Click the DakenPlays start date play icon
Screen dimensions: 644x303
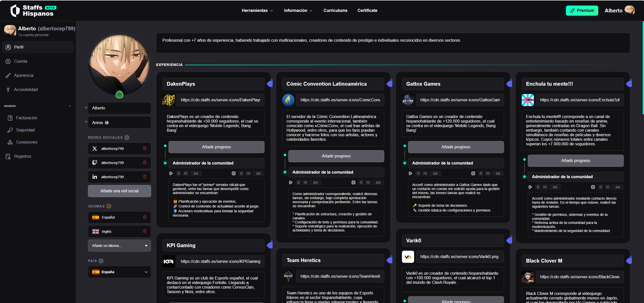171,173
